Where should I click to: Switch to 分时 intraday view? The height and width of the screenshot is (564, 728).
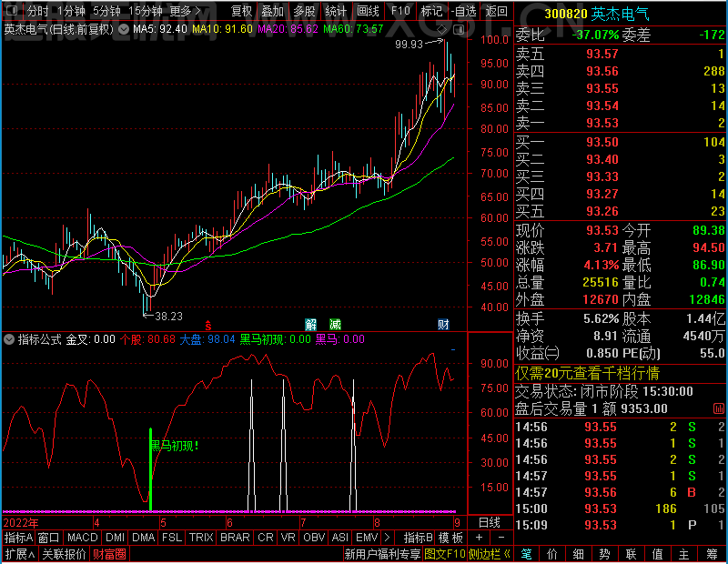(37, 11)
